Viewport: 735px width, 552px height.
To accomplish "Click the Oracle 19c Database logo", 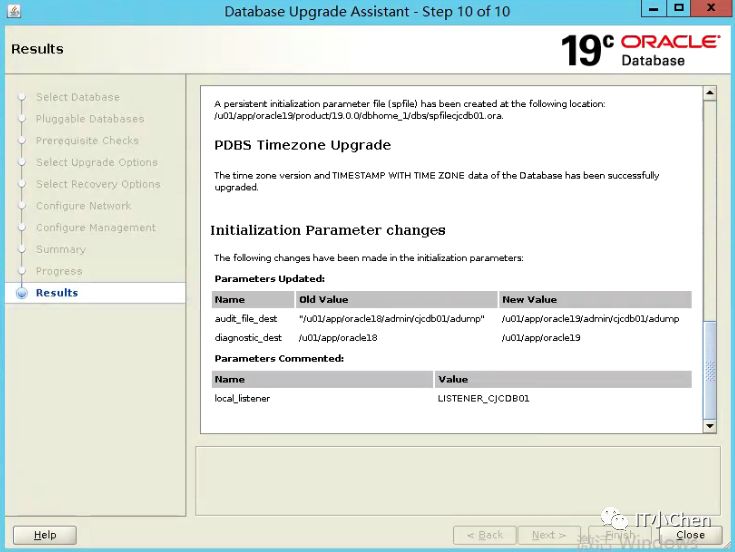I will (x=640, y=50).
